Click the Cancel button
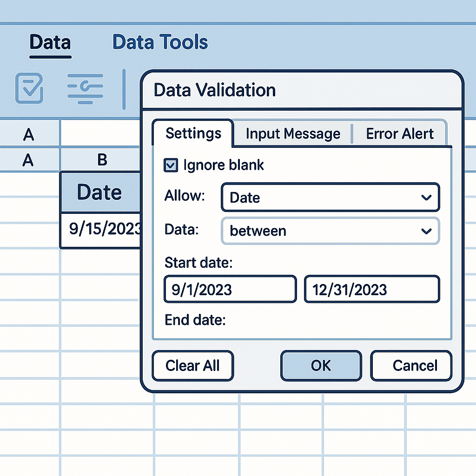476x476 pixels. coord(411,366)
